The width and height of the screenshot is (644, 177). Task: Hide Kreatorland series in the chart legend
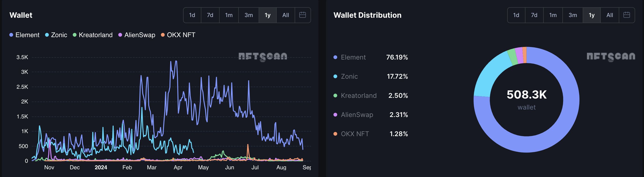click(93, 35)
